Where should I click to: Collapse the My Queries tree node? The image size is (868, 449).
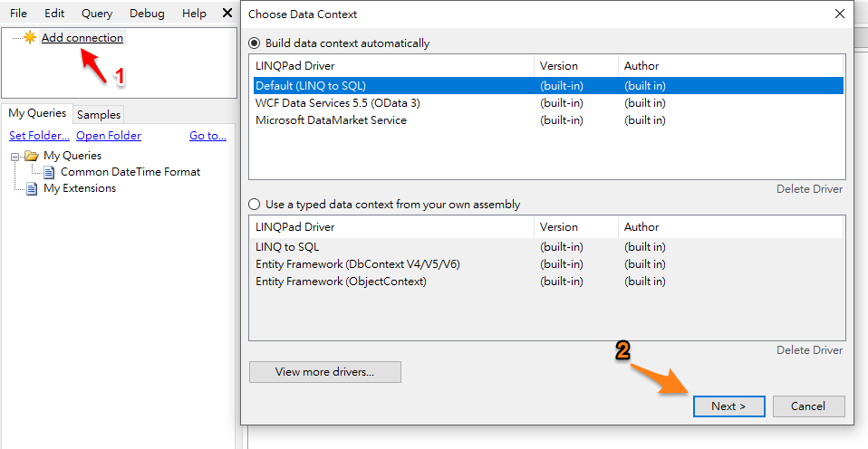(15, 156)
